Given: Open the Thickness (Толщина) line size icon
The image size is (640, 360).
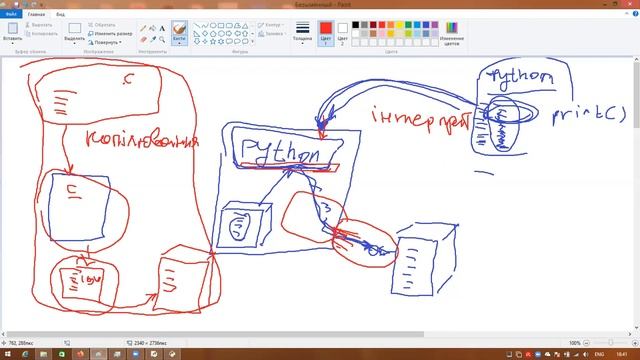Looking at the screenshot, I should click(x=302, y=28).
